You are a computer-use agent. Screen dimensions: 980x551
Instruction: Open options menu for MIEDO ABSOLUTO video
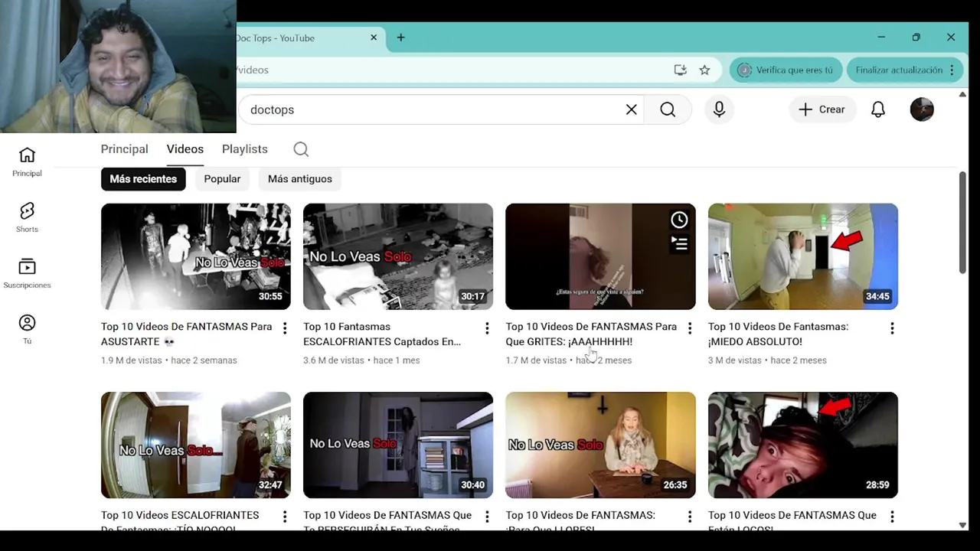pyautogui.click(x=892, y=328)
